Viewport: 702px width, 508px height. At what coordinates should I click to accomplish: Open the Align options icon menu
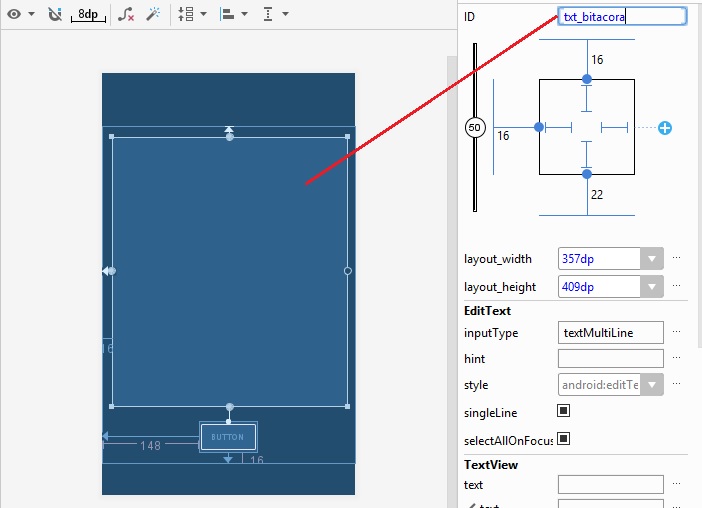pyautogui.click(x=227, y=14)
